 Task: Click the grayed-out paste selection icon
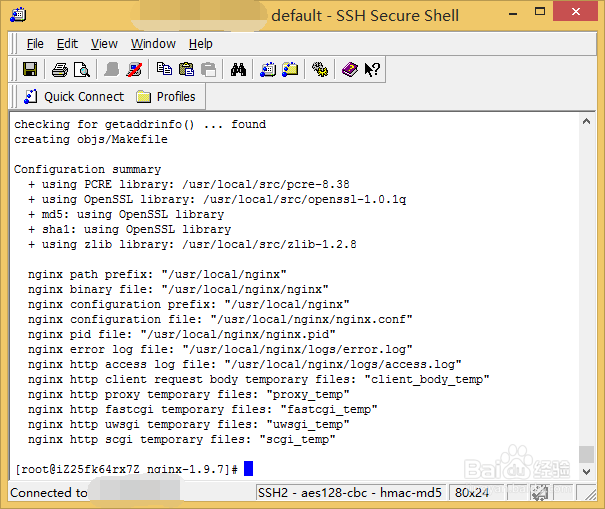tap(209, 69)
